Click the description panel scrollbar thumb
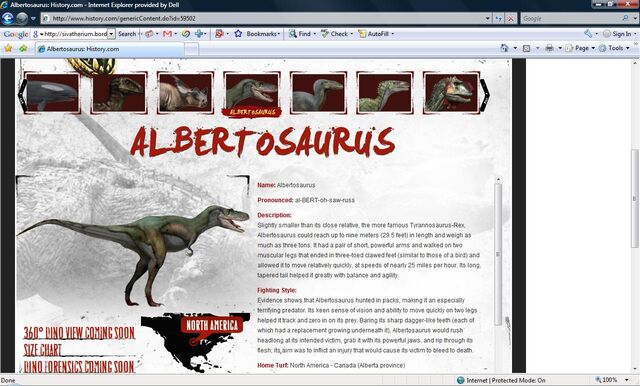This screenshot has width=640, height=386. point(498,254)
